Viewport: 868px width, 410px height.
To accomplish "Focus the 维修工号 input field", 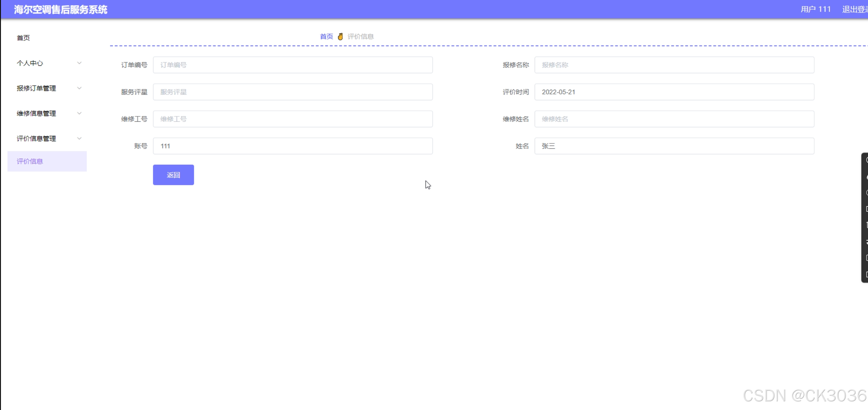I will (x=292, y=119).
